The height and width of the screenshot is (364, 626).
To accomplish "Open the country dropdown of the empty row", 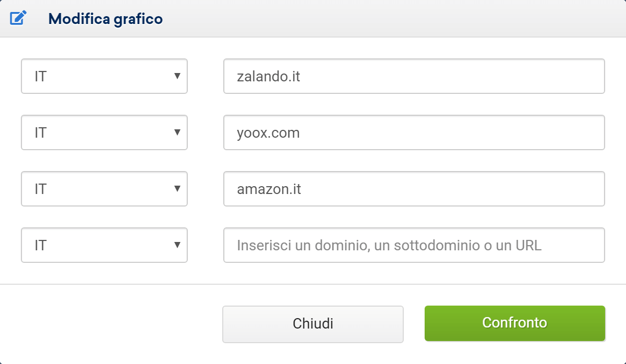I will 104,245.
